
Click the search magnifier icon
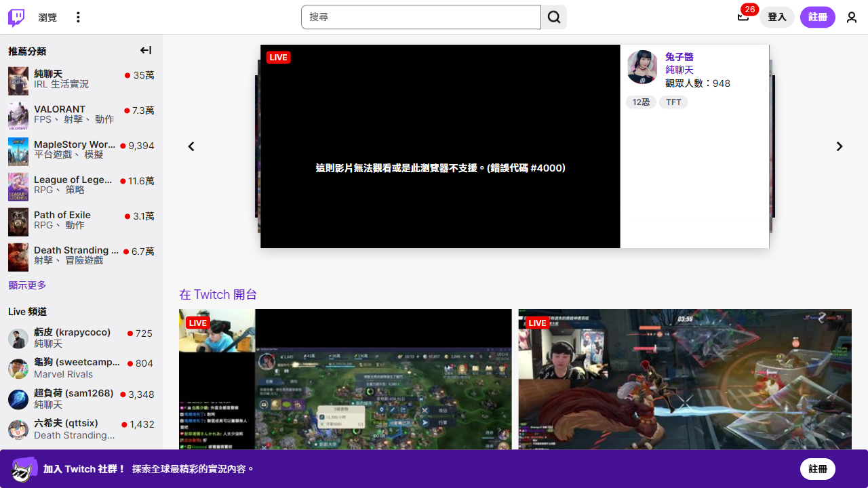pyautogui.click(x=553, y=17)
